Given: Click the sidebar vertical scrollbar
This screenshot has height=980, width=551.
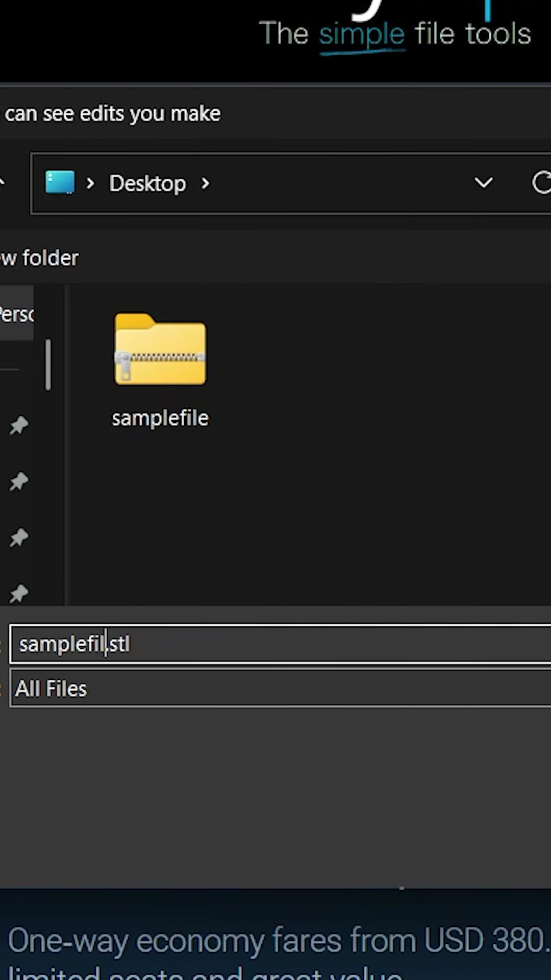Looking at the screenshot, I should pyautogui.click(x=48, y=364).
